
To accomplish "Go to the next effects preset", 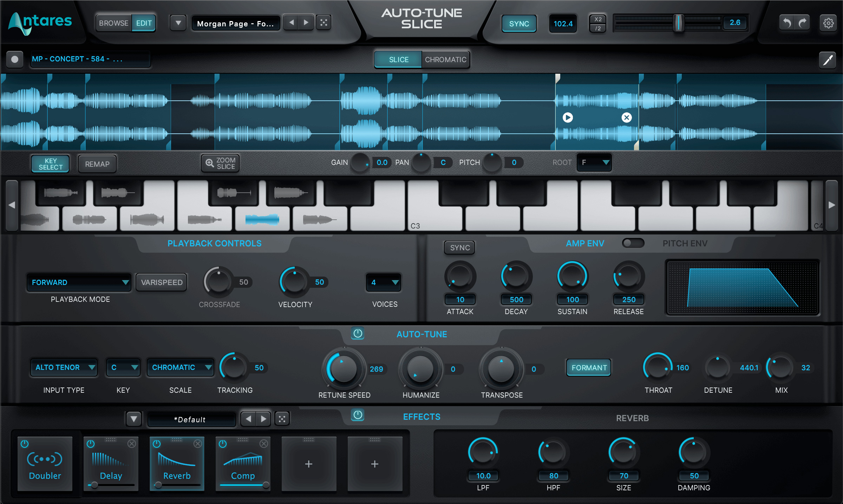I will (x=263, y=419).
